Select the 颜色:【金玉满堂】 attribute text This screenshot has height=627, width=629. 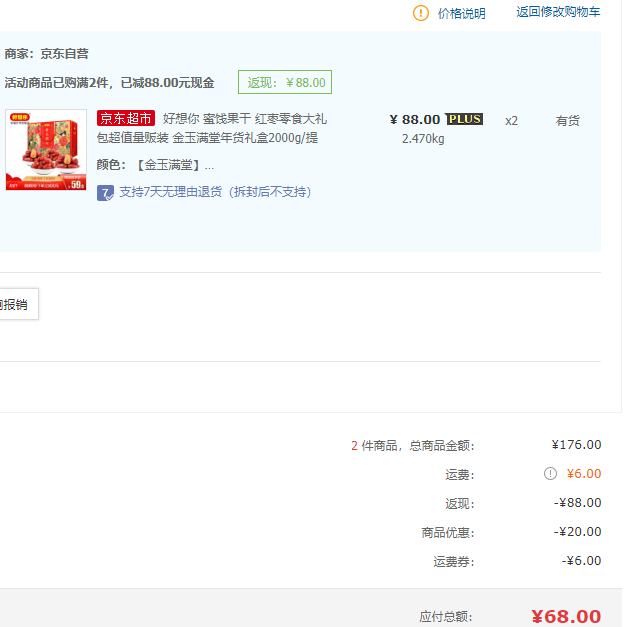155,165
